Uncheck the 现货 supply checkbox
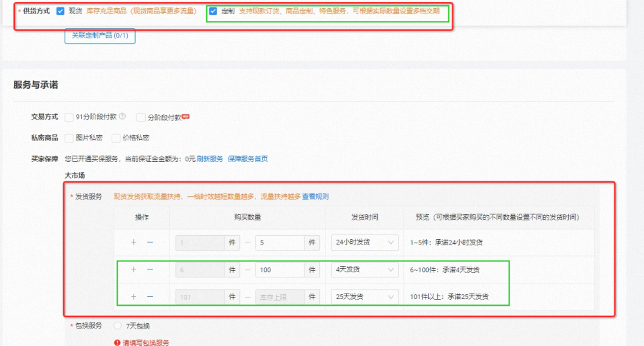The height and width of the screenshot is (346, 644). click(x=61, y=11)
